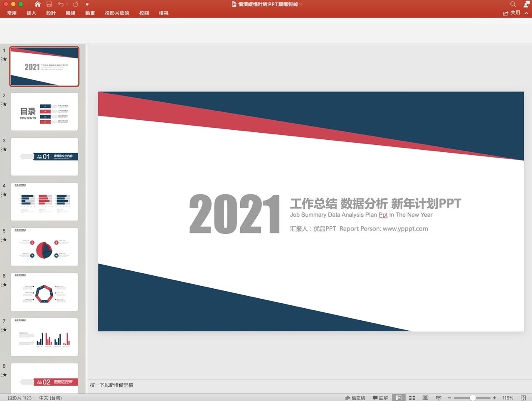Select slide 7 thumbnail with column chart
The height and width of the screenshot is (401, 532).
pyautogui.click(x=44, y=337)
